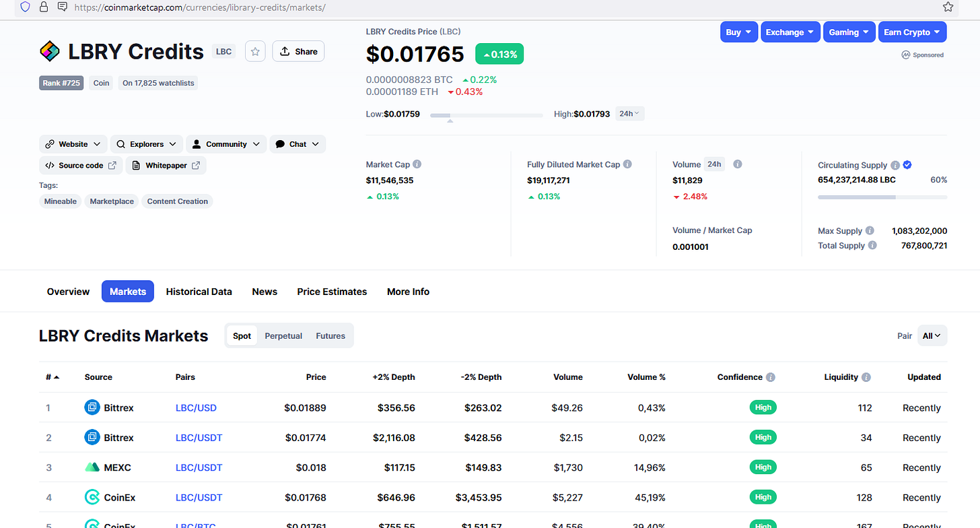Select the Perpetual market type
Viewport: 980px width, 528px height.
click(283, 336)
